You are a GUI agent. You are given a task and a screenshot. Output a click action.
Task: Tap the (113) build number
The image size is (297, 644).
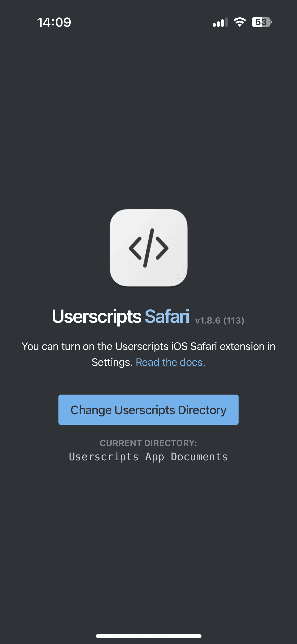tap(234, 320)
